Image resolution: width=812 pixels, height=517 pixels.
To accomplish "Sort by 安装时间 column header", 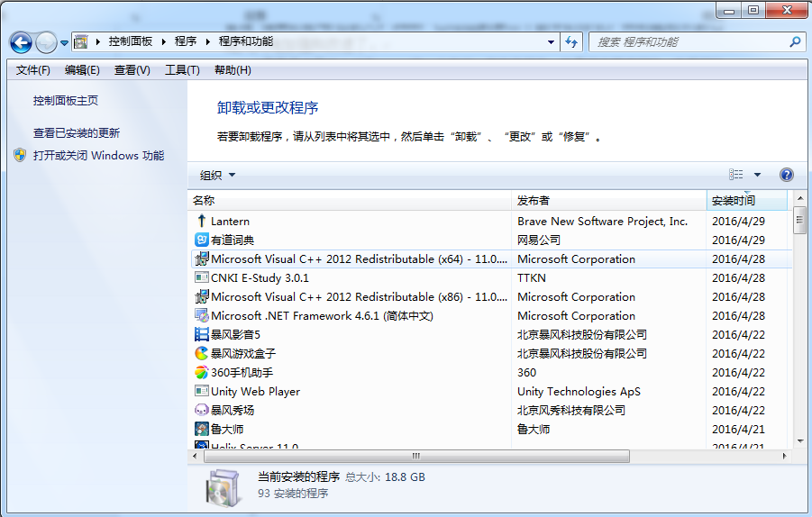I will (747, 200).
